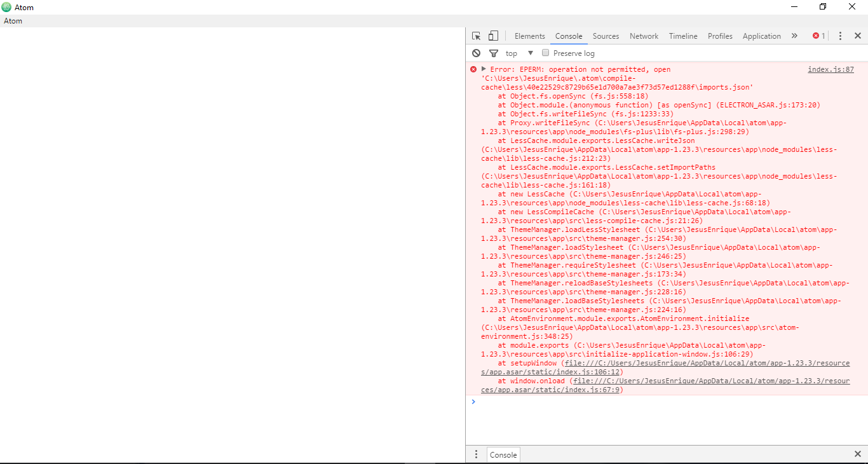
Task: Expand the EPERM error stack trace triangle
Action: (x=484, y=69)
